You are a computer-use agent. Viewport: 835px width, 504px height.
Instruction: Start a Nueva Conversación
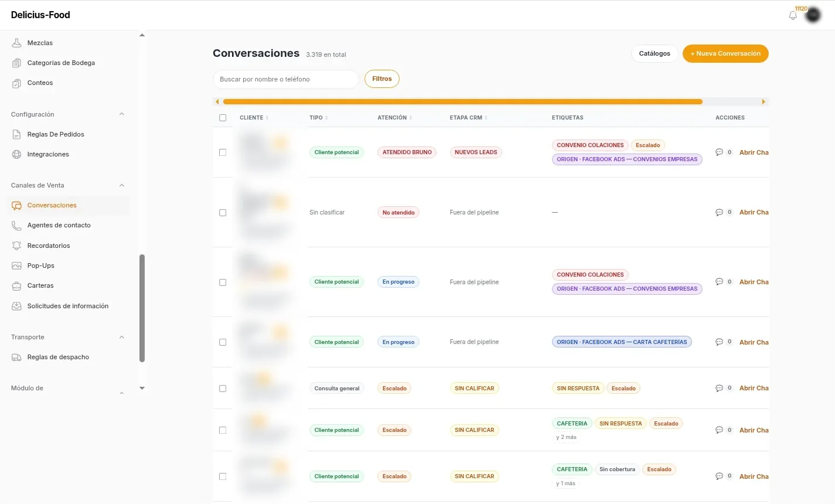(725, 53)
